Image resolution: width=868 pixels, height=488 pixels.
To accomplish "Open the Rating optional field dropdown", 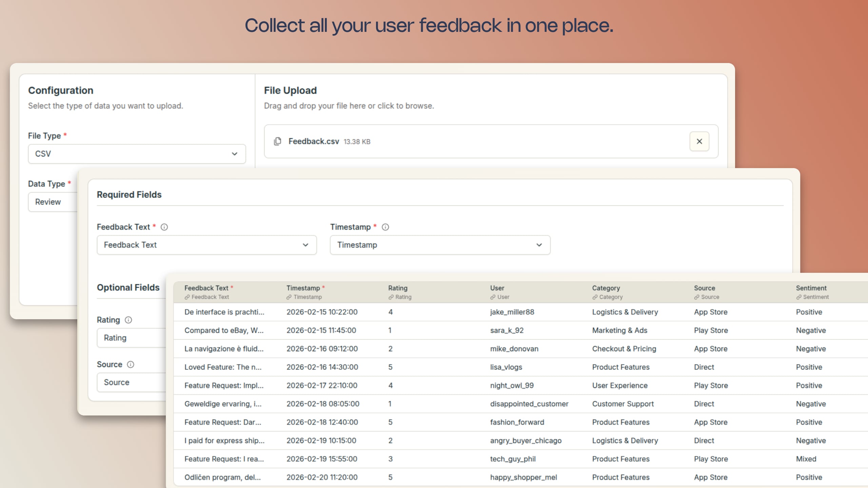I will pyautogui.click(x=131, y=338).
